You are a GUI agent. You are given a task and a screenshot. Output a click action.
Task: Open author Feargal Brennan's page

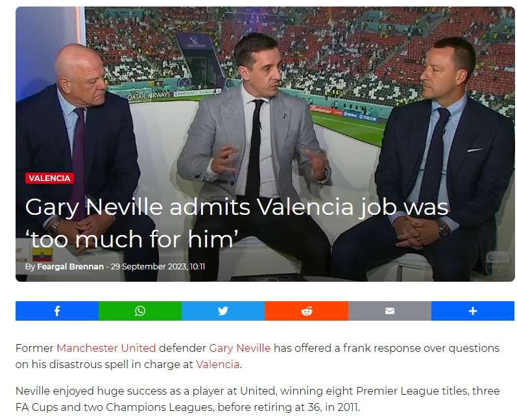pos(70,267)
